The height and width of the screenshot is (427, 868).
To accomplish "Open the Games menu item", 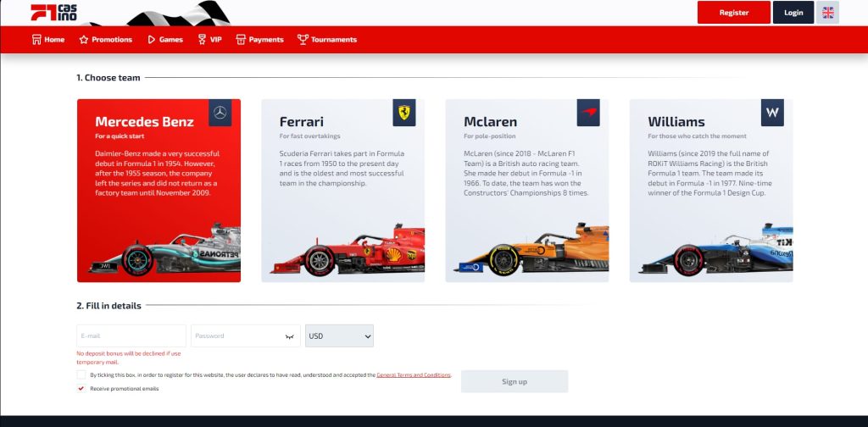I will [x=165, y=40].
